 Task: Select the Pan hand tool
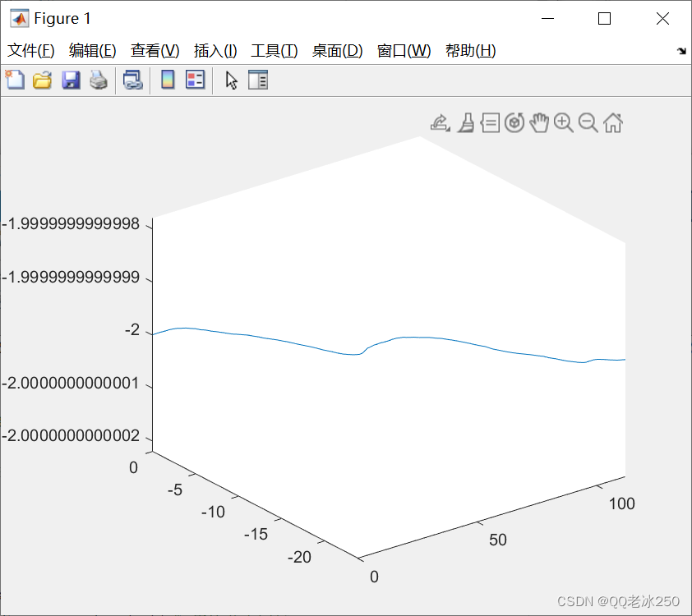[x=539, y=123]
